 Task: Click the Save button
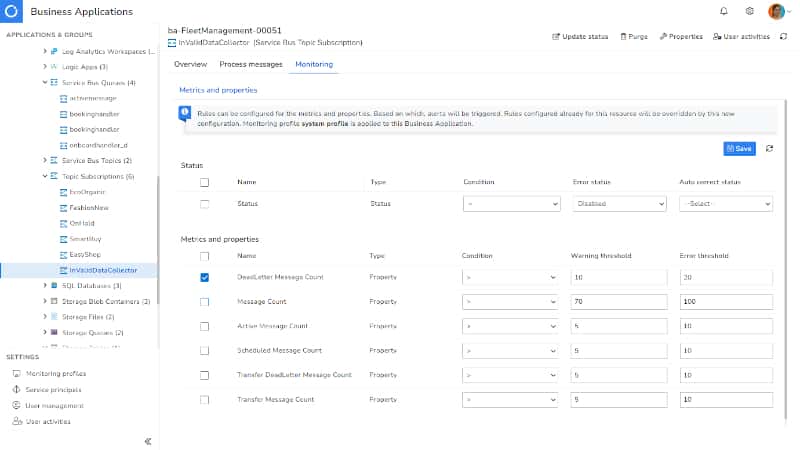pos(739,148)
